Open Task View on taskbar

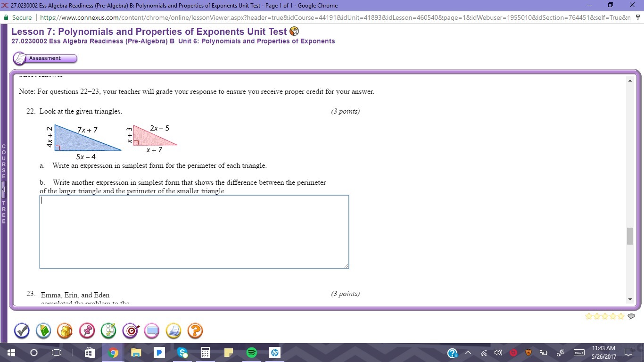click(57, 353)
